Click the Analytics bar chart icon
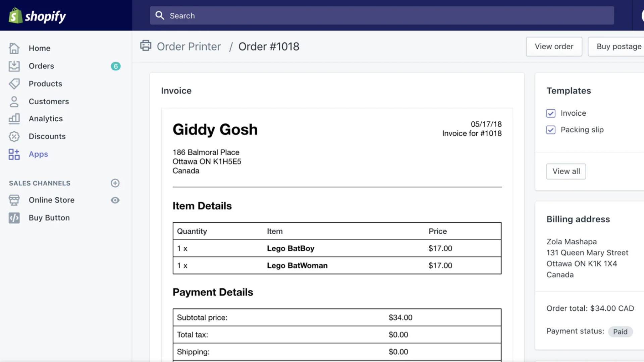 point(14,119)
